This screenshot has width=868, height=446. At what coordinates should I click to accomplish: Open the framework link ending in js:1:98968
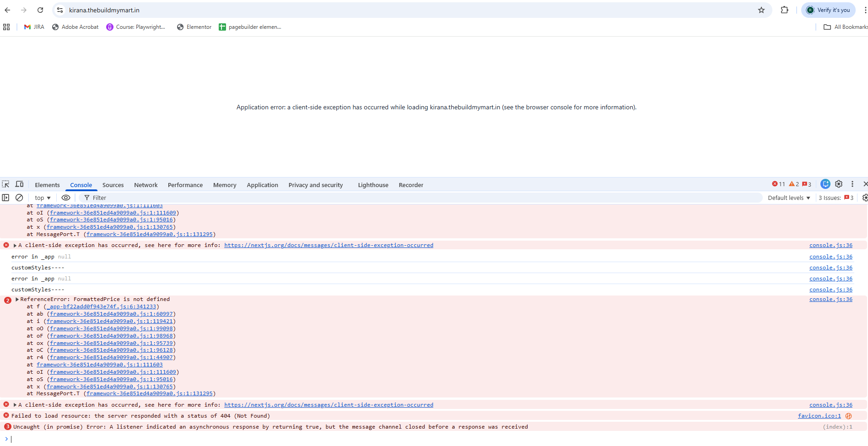[x=112, y=336]
